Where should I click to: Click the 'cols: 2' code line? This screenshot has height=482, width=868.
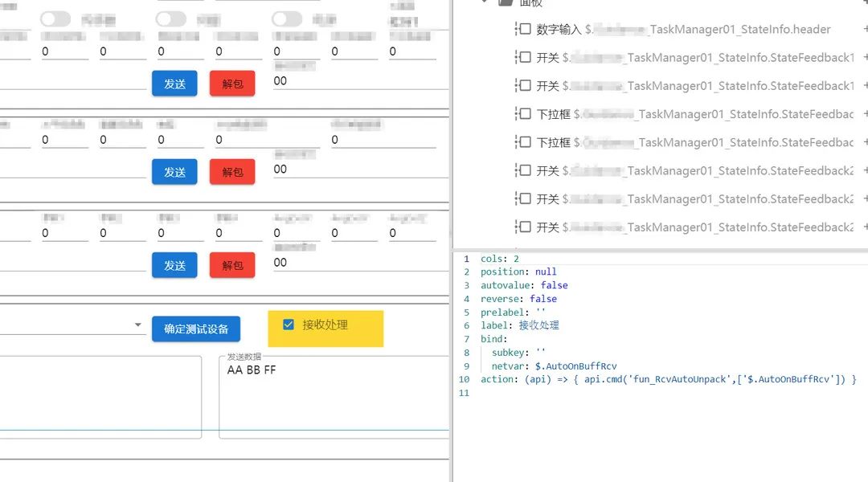[499, 259]
